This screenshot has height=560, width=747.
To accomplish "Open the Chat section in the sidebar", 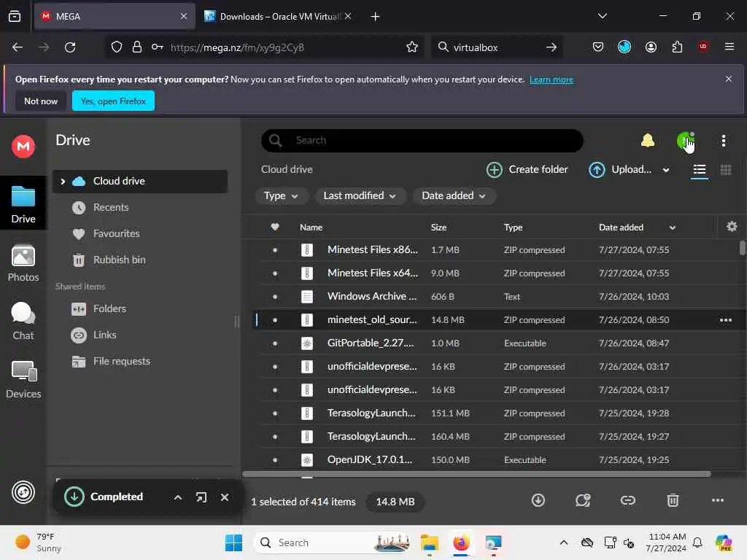I will [23, 322].
